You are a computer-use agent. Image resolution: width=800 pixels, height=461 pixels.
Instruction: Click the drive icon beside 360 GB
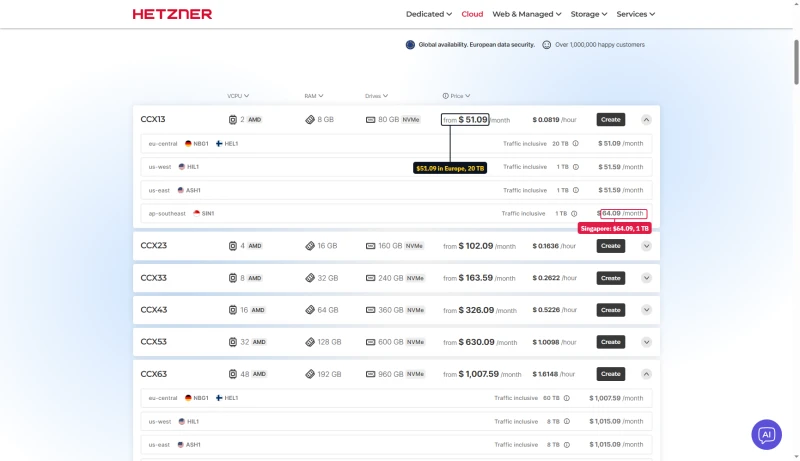370,310
